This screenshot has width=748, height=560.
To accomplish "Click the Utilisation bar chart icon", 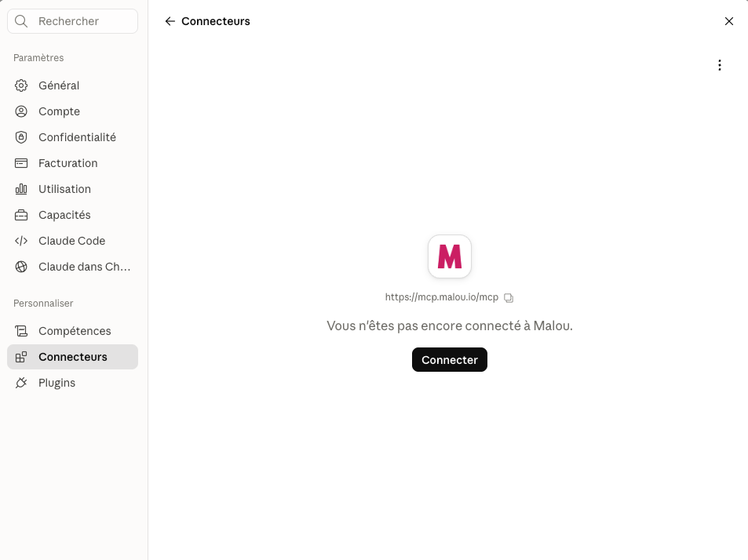I will point(21,189).
